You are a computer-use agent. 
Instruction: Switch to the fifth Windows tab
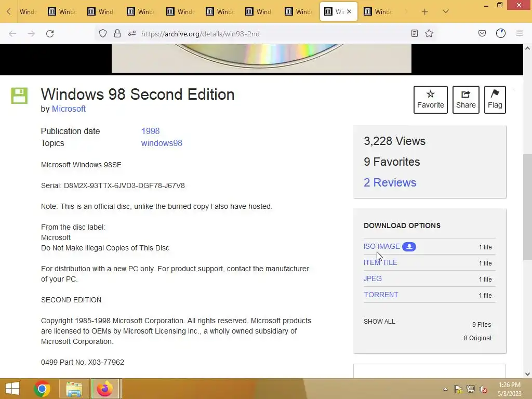(180, 12)
